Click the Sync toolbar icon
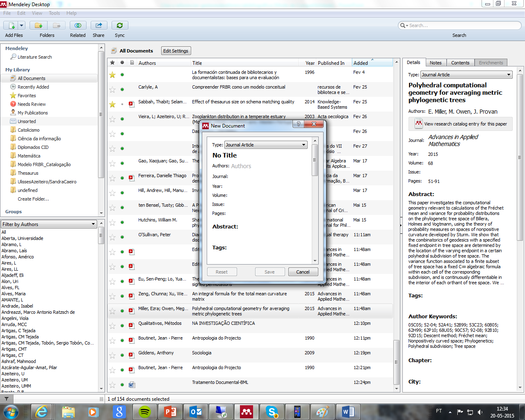 (x=120, y=25)
